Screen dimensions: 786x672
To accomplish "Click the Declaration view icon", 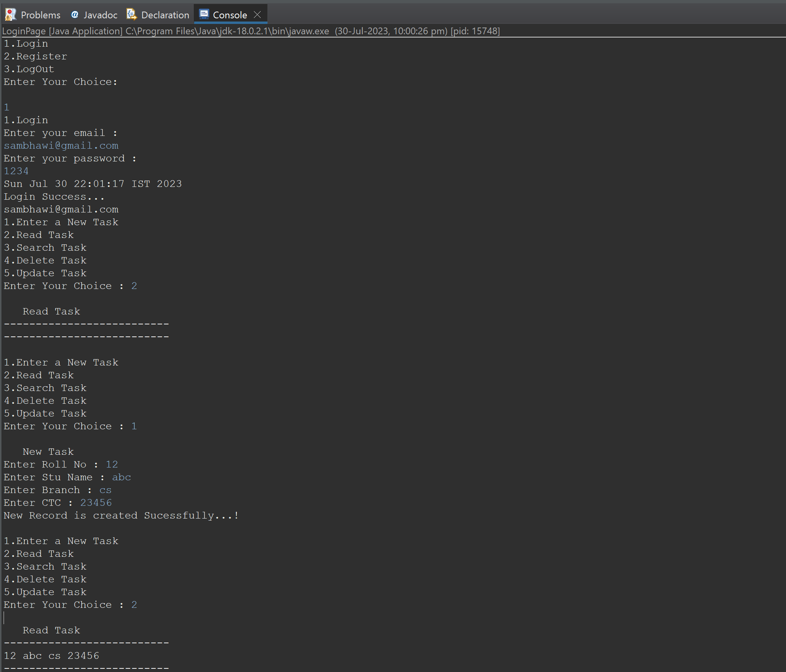I will point(132,15).
